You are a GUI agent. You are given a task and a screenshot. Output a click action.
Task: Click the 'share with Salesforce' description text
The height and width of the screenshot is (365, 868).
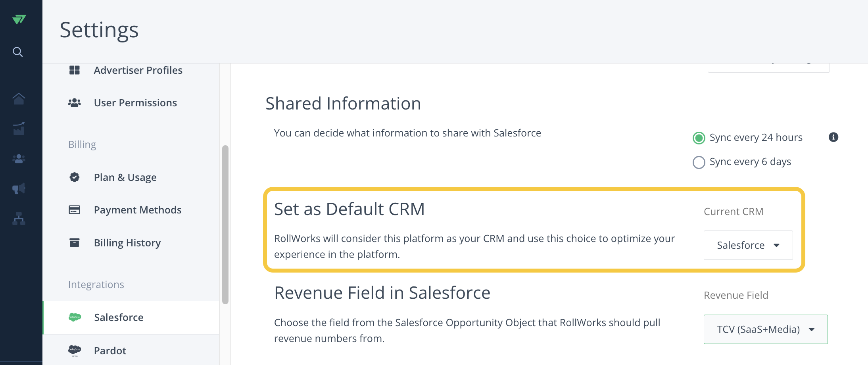407,133
